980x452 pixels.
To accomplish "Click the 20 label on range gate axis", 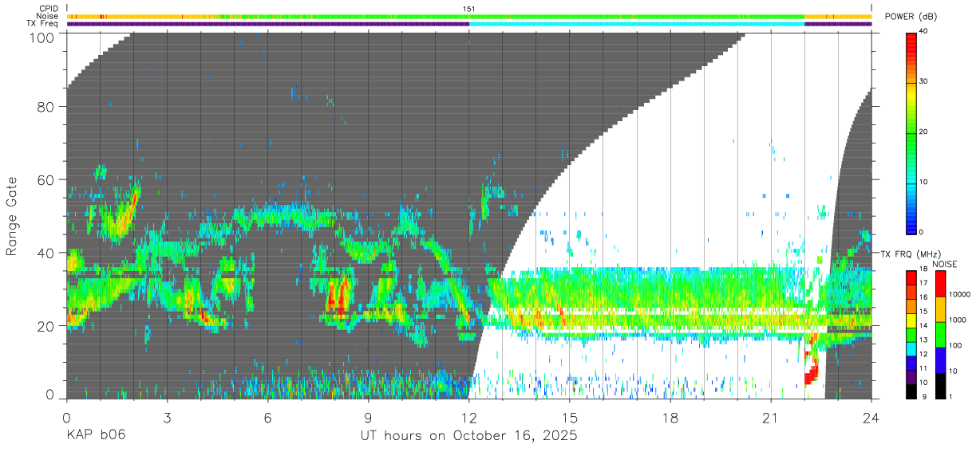I will (x=45, y=324).
